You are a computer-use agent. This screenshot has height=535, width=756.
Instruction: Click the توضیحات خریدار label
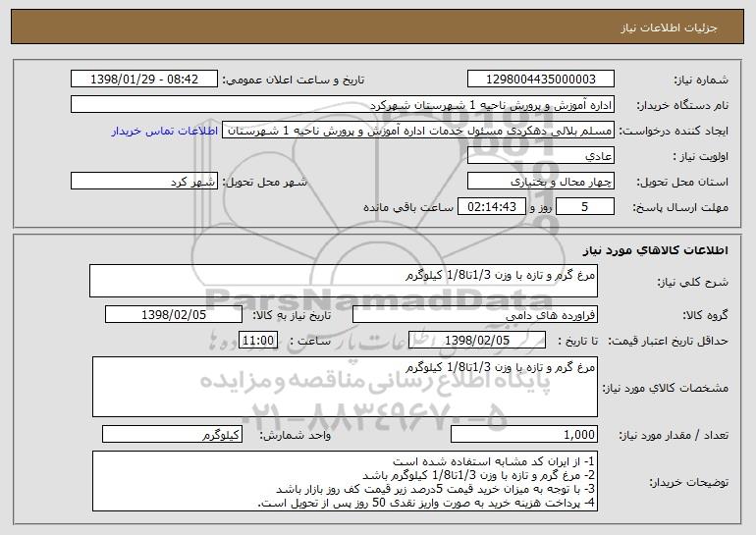[688, 482]
